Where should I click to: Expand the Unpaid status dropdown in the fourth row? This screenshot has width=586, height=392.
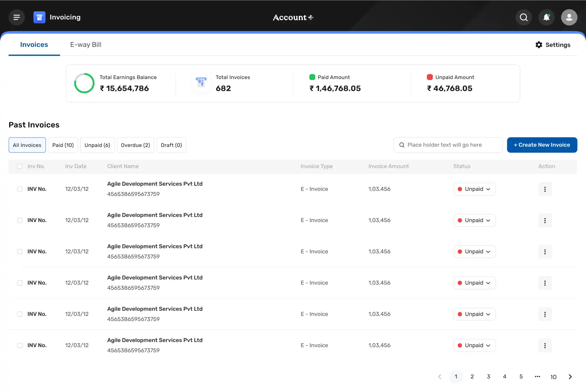coord(474,283)
